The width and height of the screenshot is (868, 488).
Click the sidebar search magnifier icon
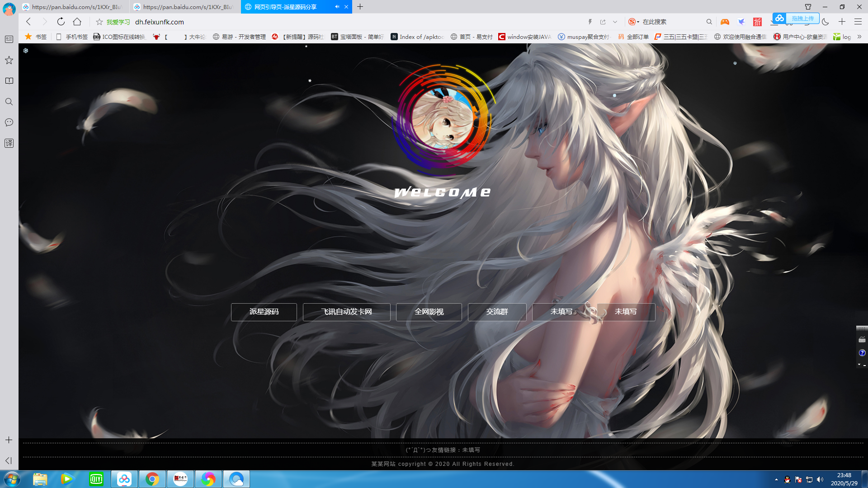[x=9, y=102]
